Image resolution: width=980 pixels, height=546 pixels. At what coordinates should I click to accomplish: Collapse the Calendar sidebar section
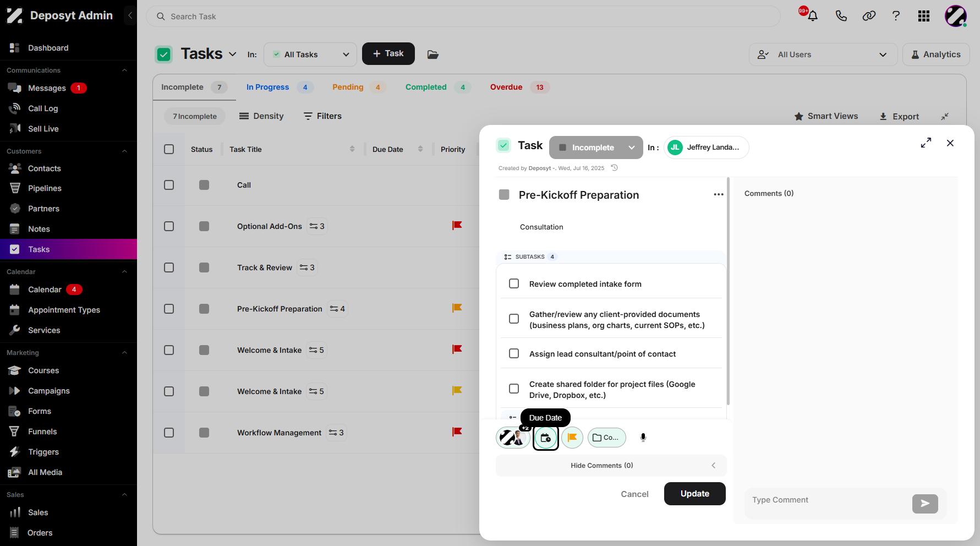coord(124,272)
